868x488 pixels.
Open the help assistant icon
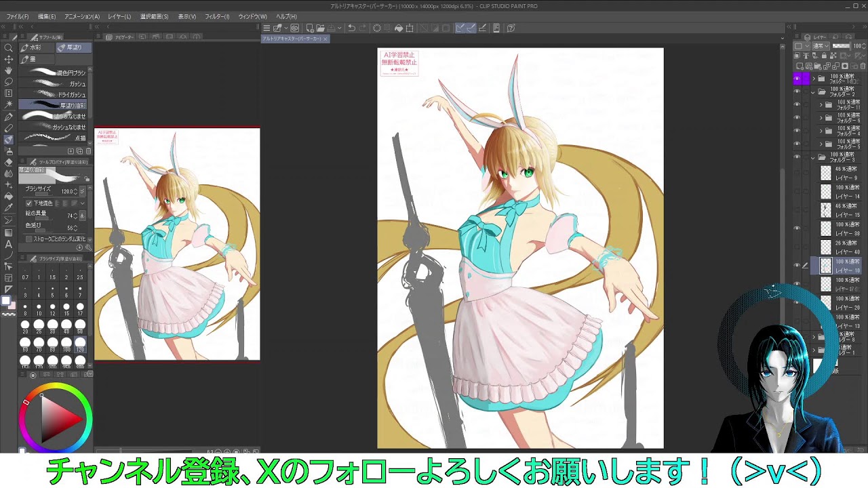pos(511,28)
